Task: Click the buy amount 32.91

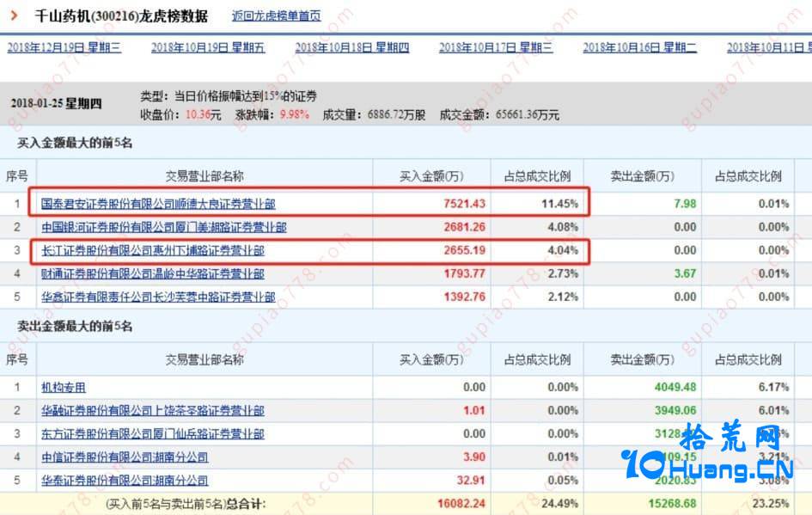Action: pos(471,481)
